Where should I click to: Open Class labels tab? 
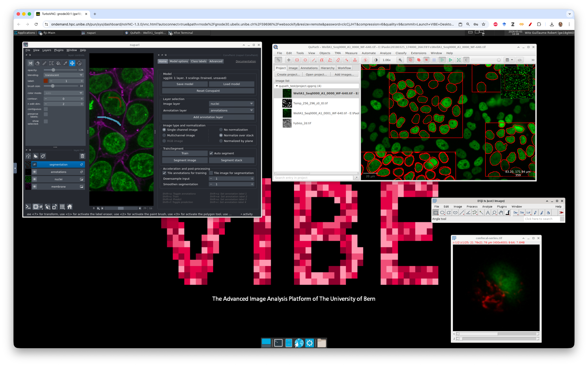[x=198, y=61]
